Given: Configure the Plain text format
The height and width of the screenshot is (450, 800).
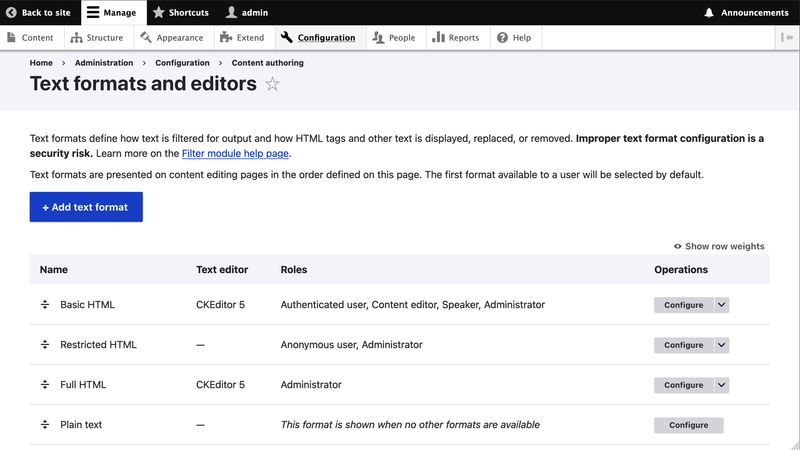Looking at the screenshot, I should point(688,425).
